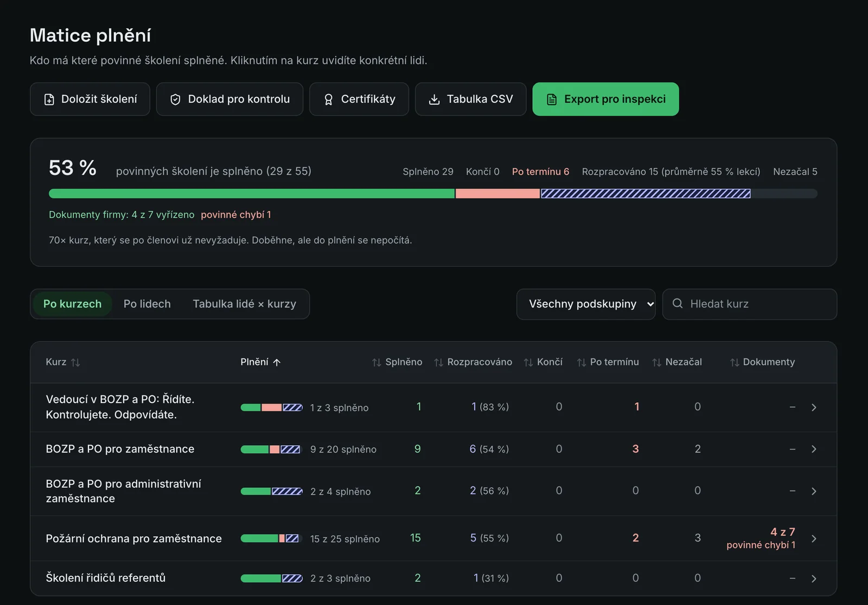Click the Plnění ascending sort arrow
This screenshot has width=868, height=605.
[x=277, y=362]
